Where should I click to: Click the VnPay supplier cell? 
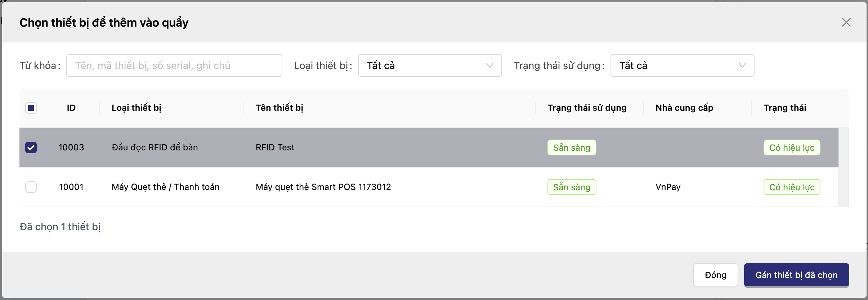tap(668, 187)
